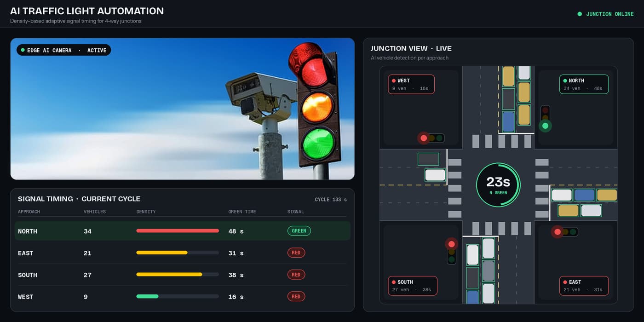Image resolution: width=644 pixels, height=322 pixels.
Task: Click the SIGNAL TIMING · CURRENT CYCLE heading
Action: [79, 199]
